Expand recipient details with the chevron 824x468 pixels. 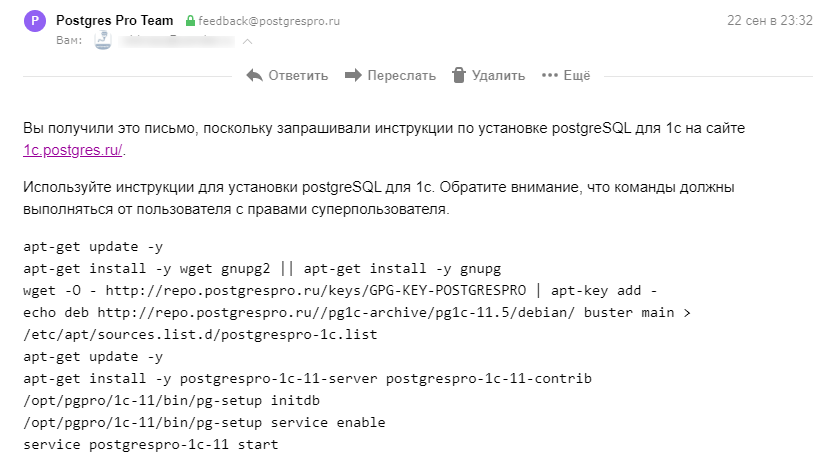tap(247, 41)
